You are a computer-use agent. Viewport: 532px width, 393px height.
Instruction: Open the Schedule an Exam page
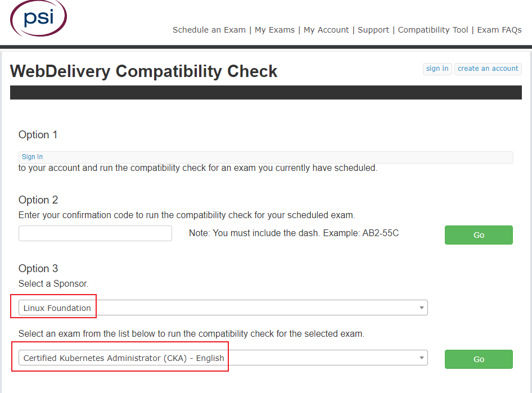[209, 30]
